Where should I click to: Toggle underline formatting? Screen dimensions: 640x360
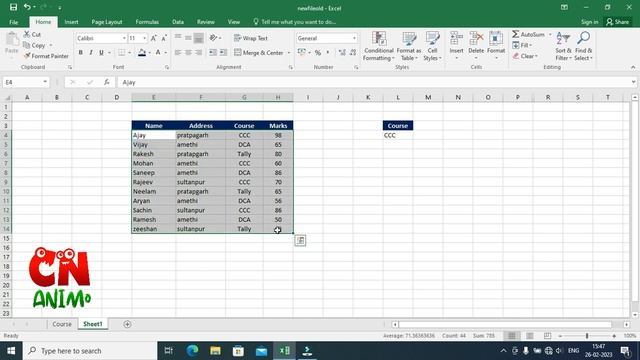tap(101, 53)
